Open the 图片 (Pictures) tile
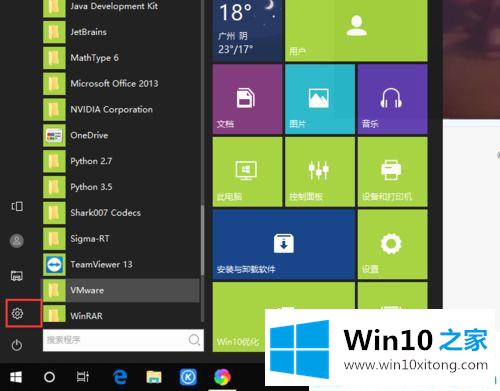Viewport: 500px width, 391px height. coord(320,99)
